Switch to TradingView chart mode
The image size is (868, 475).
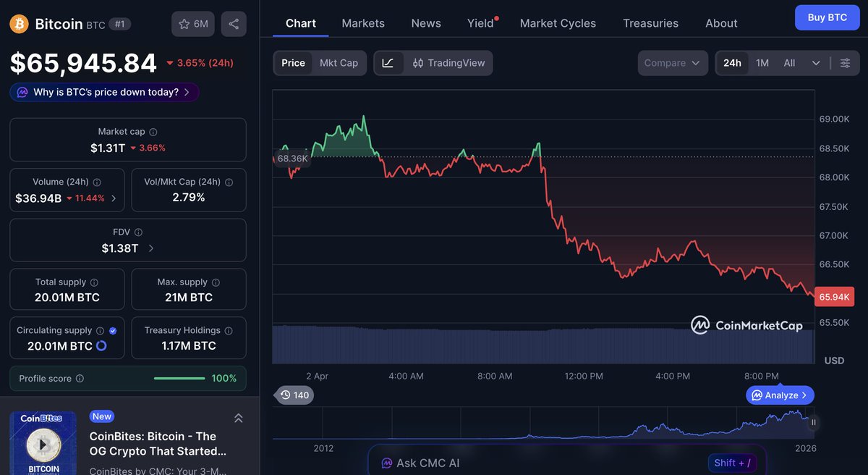tap(448, 63)
